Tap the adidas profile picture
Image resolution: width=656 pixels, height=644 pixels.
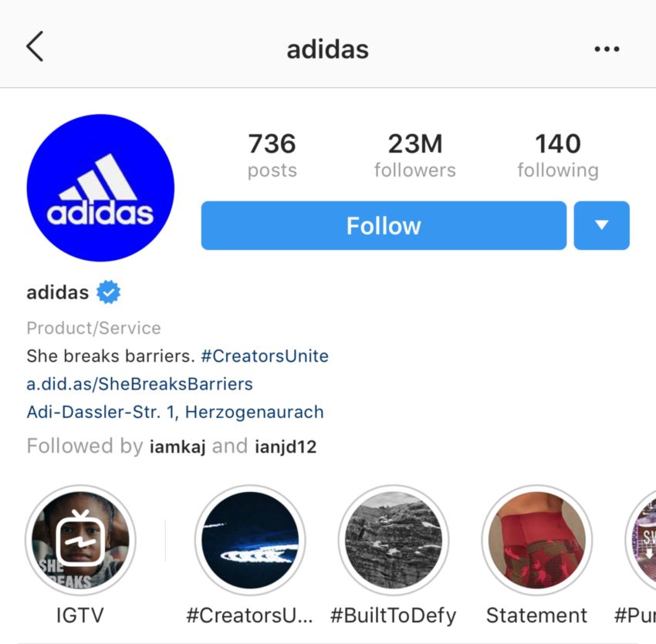click(100, 187)
